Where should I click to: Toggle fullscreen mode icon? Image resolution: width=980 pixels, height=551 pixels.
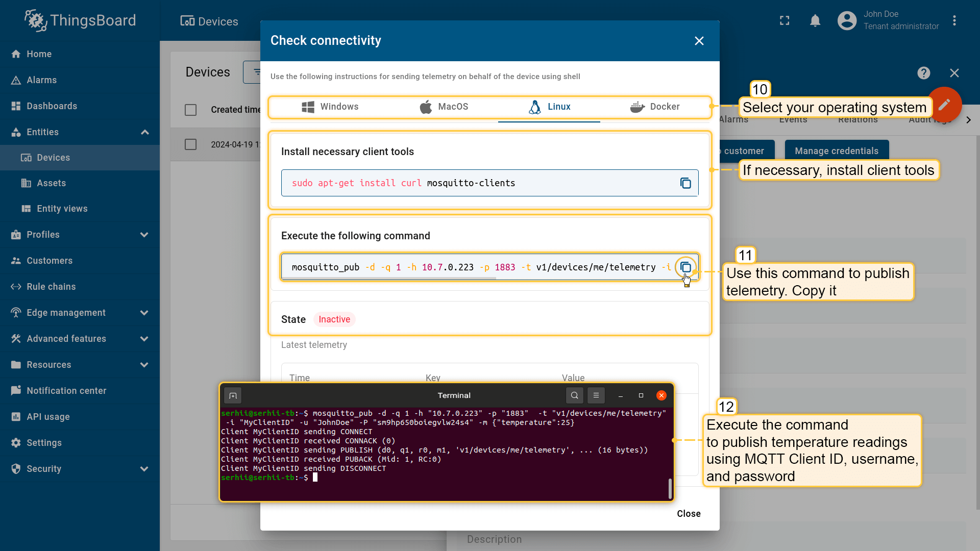pos(785,21)
